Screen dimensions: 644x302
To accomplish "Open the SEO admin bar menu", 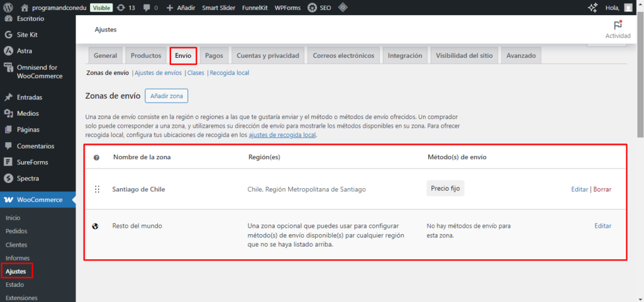I will point(319,8).
